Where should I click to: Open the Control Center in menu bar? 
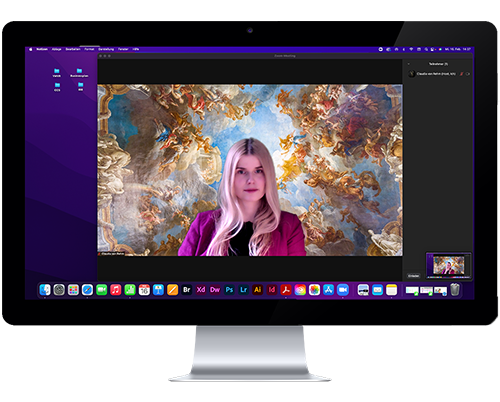coord(432,49)
